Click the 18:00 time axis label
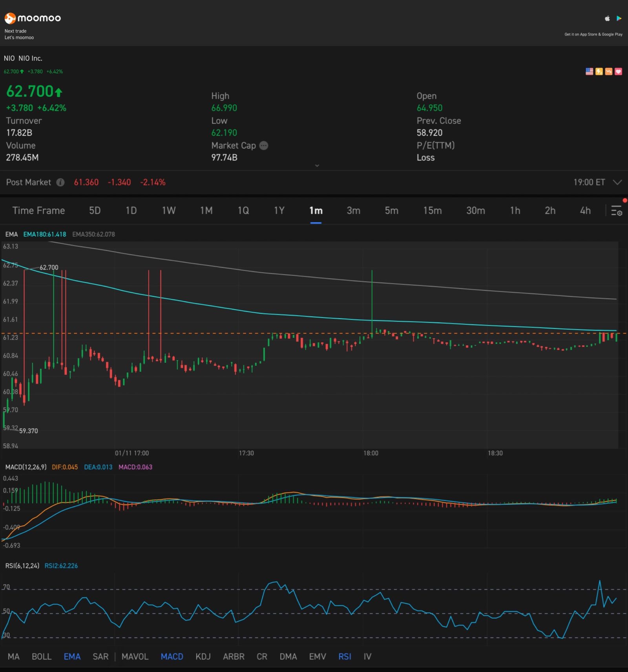The height and width of the screenshot is (672, 628). click(371, 453)
